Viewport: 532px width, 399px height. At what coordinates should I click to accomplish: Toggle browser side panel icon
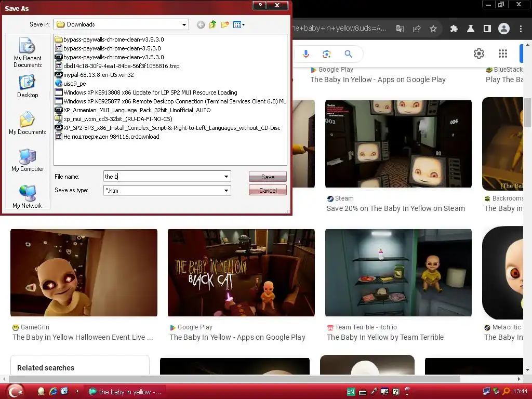coord(487,29)
